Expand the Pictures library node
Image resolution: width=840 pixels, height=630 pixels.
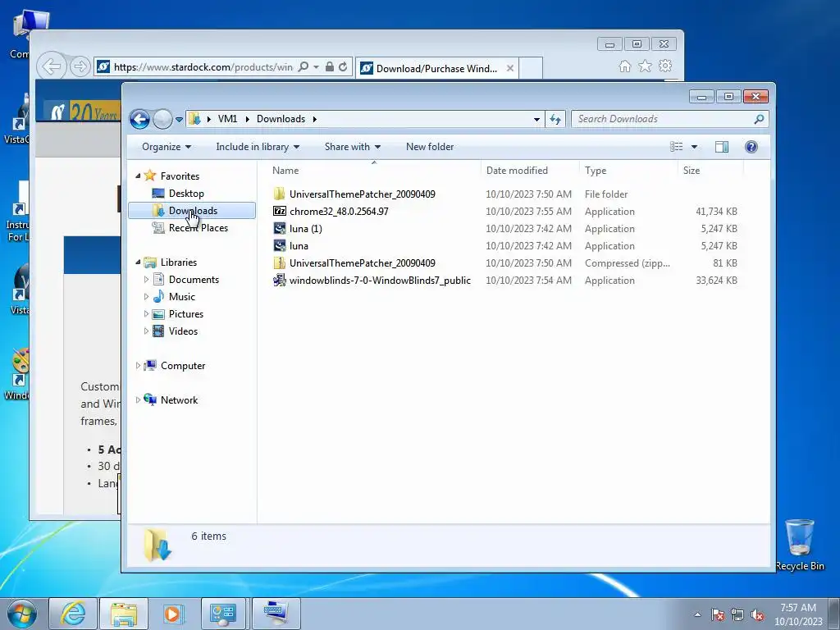click(x=146, y=314)
